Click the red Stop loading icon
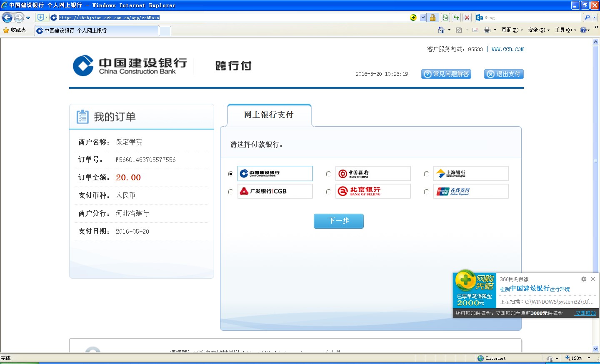This screenshot has height=364, width=600. [x=467, y=17]
